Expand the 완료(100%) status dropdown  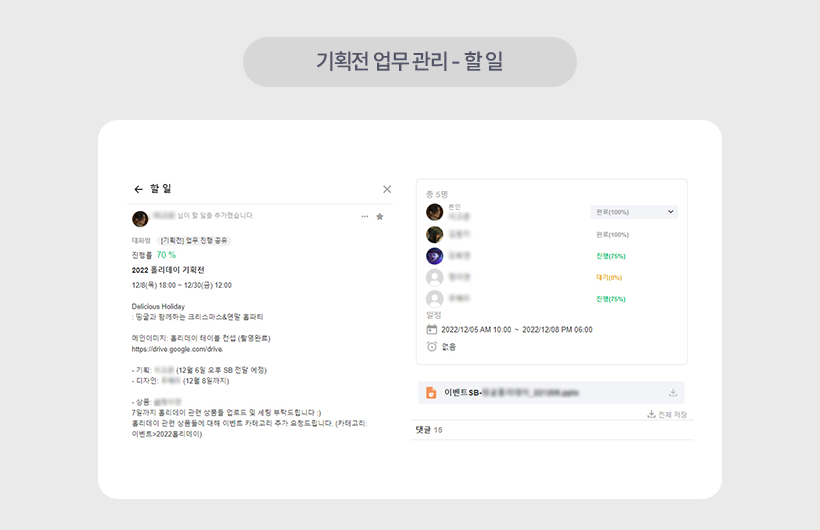coord(633,212)
